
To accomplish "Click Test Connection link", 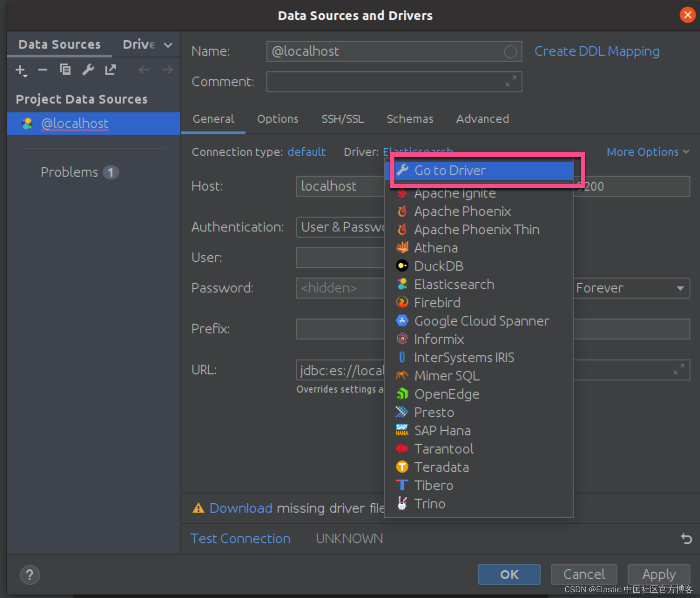I will tap(241, 538).
